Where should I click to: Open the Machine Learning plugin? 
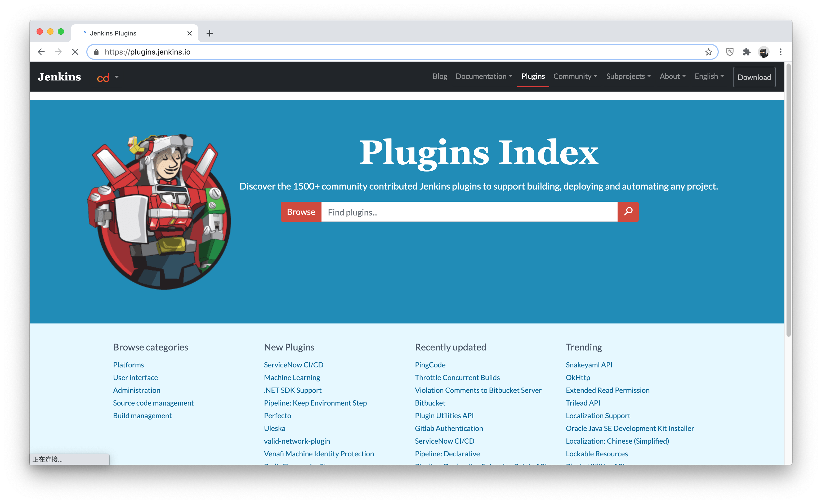292,377
